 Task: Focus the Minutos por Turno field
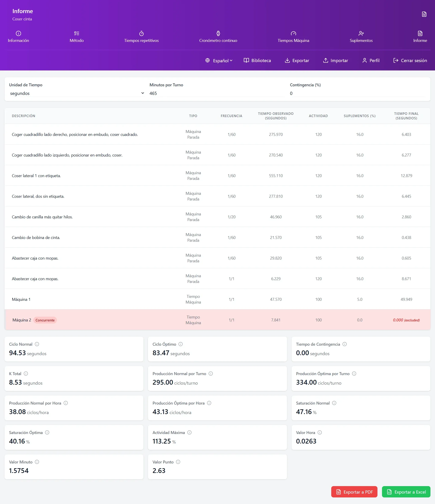point(217,93)
